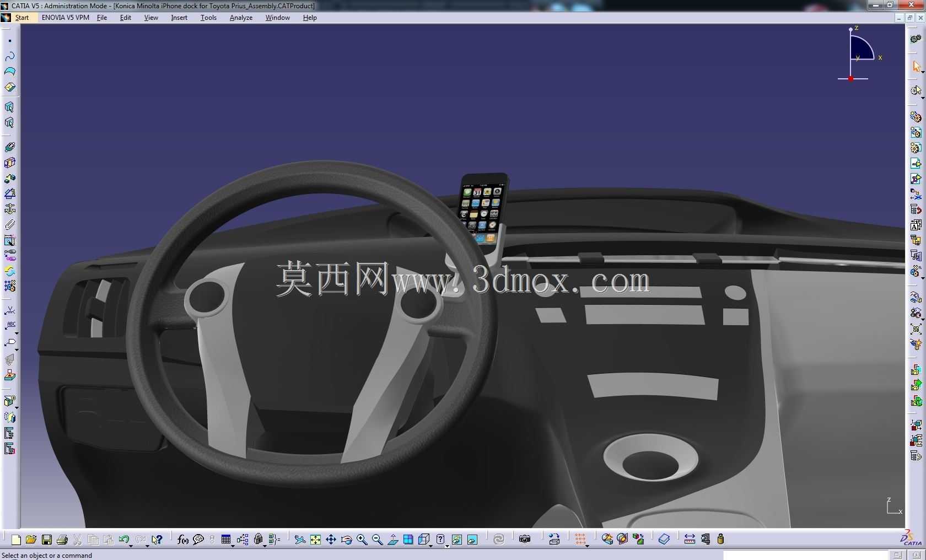Viewport: 926px width, 560px height.
Task: Open the ENOVIA V5 VPM menu
Action: pyautogui.click(x=66, y=18)
